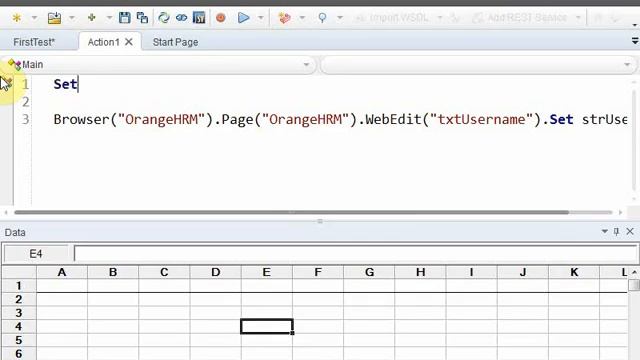Select column I header in Data table

pyautogui.click(x=471, y=272)
